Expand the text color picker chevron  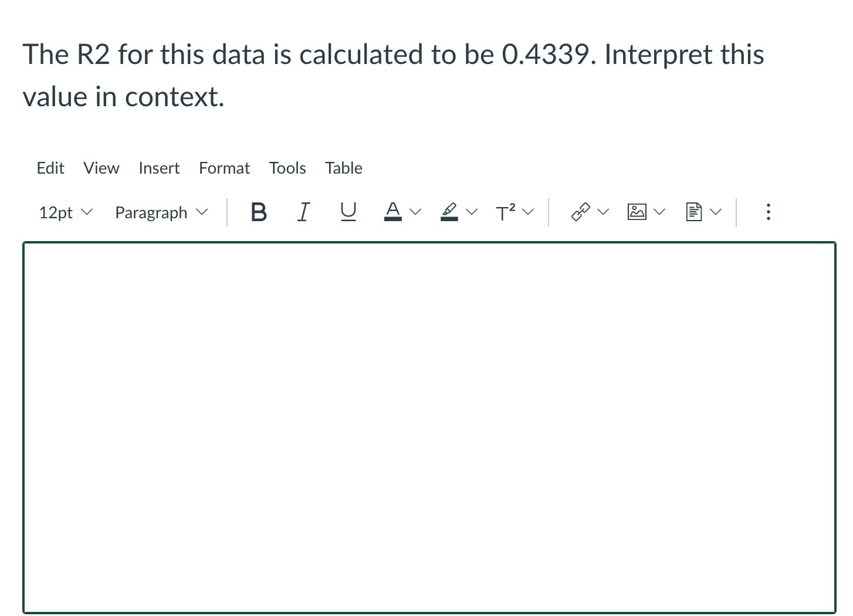pos(415,211)
